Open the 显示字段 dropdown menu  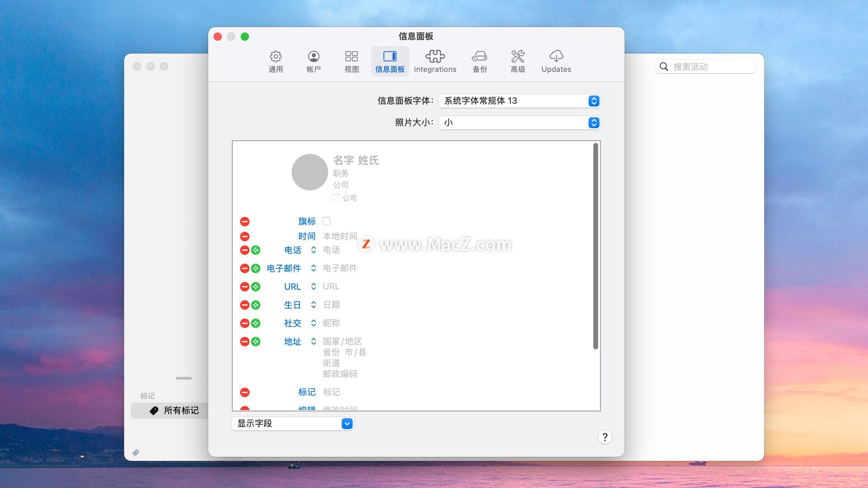point(292,423)
